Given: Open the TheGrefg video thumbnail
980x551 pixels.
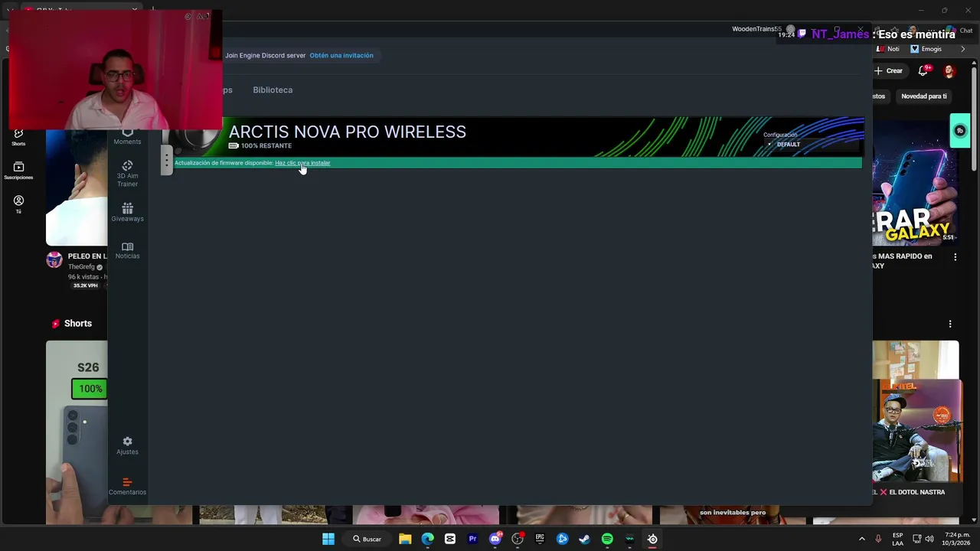Looking at the screenshot, I should coord(77,187).
